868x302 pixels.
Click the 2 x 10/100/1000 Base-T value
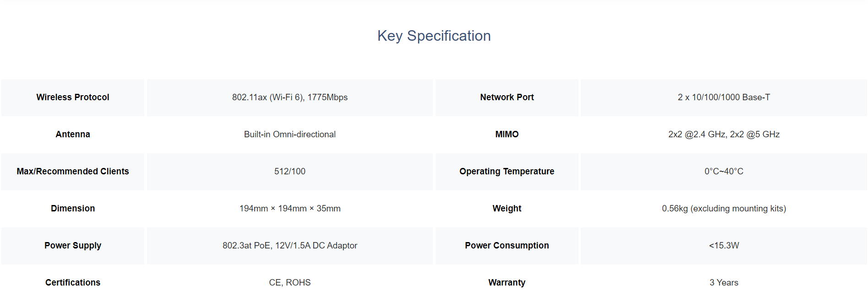pyautogui.click(x=724, y=97)
